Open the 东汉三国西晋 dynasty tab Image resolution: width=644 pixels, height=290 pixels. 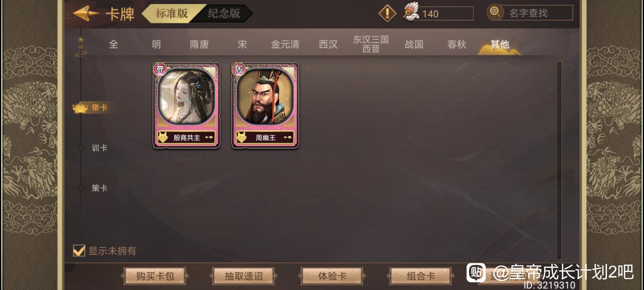click(x=371, y=44)
